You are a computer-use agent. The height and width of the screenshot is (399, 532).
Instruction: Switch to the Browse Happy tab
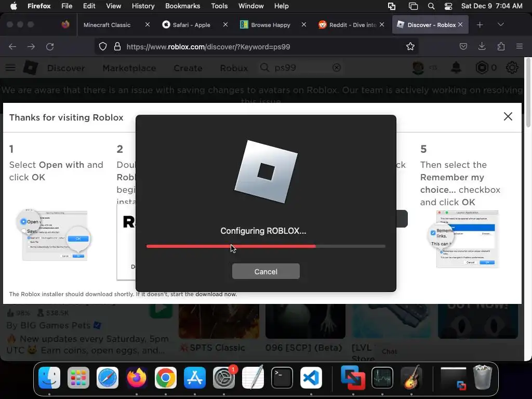point(270,25)
